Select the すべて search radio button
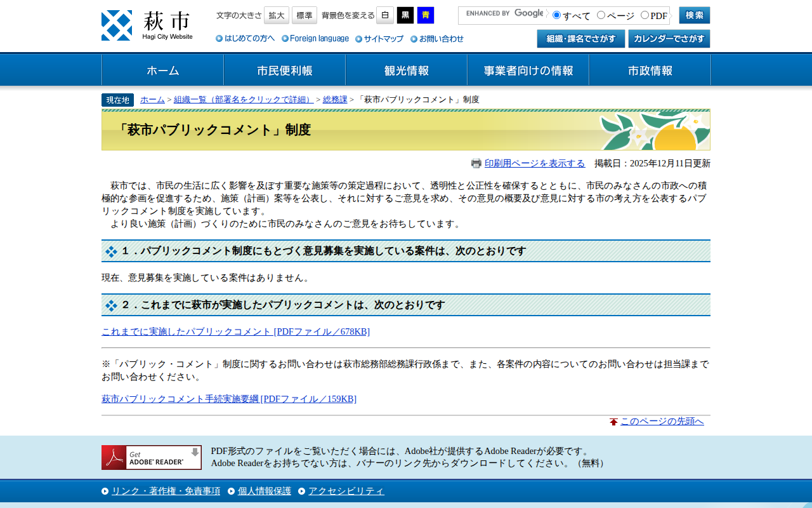 coord(556,13)
